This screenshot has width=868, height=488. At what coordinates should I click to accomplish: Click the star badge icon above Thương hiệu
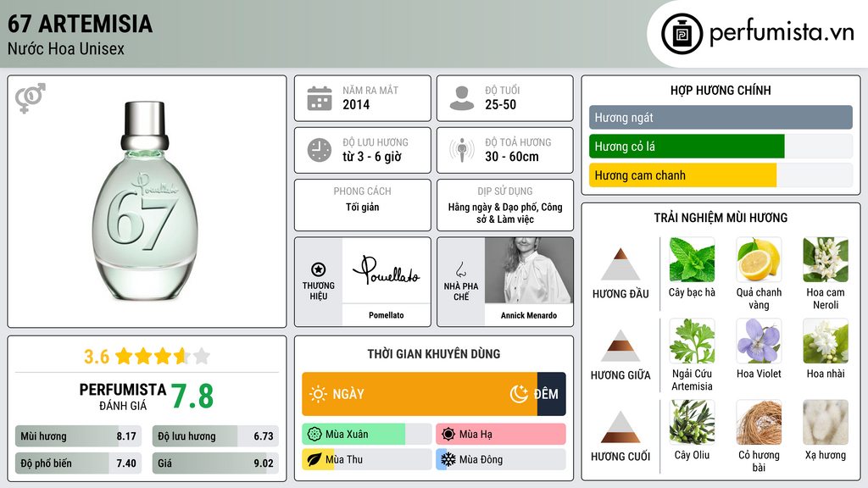coord(319,269)
